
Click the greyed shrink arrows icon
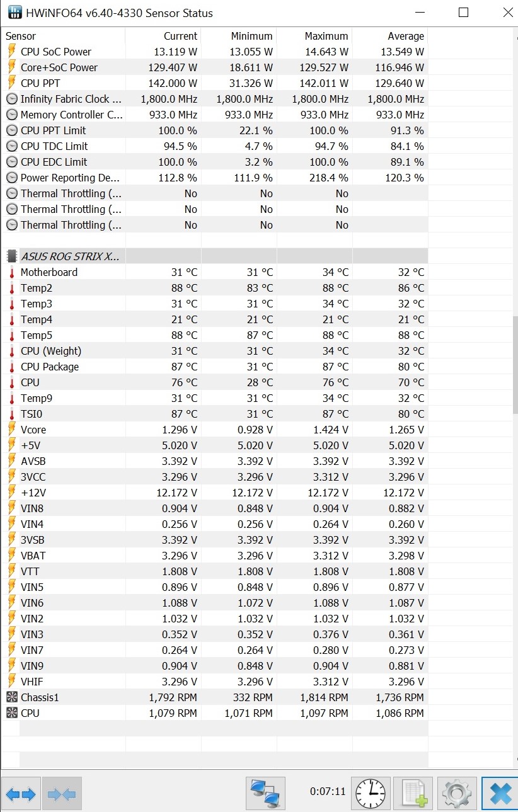point(62,794)
